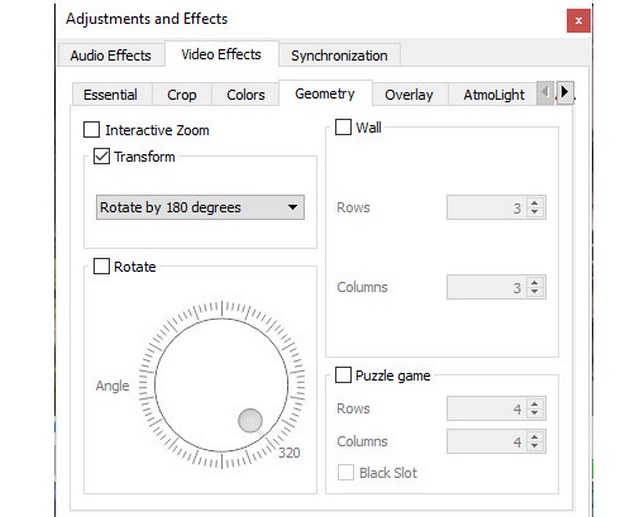Decrease the Wall Rows value

pyautogui.click(x=535, y=213)
